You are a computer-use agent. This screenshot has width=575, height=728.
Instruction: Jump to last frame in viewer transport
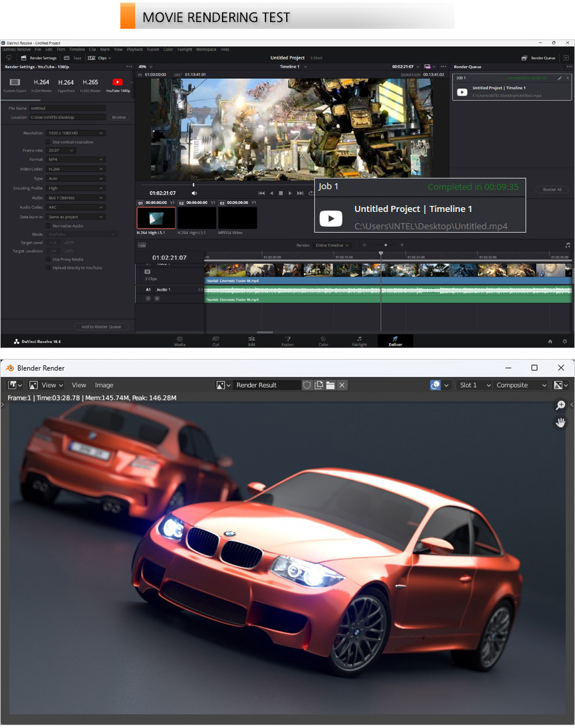click(300, 193)
